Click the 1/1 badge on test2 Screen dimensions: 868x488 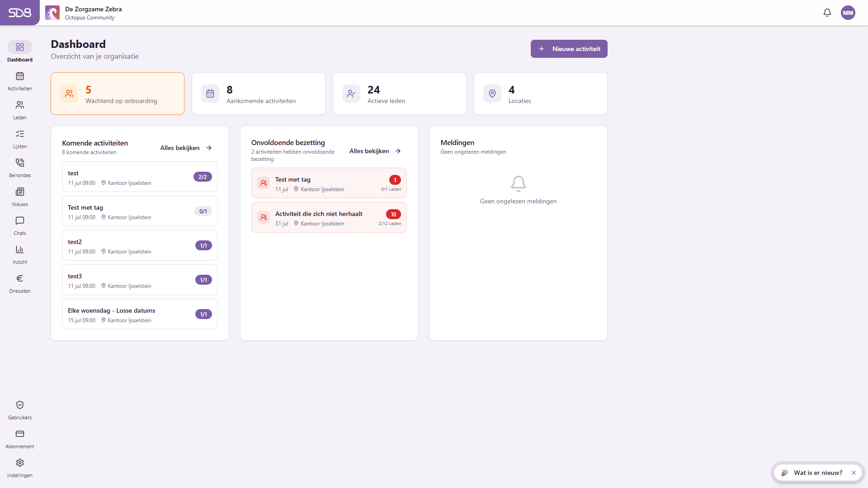coord(203,245)
